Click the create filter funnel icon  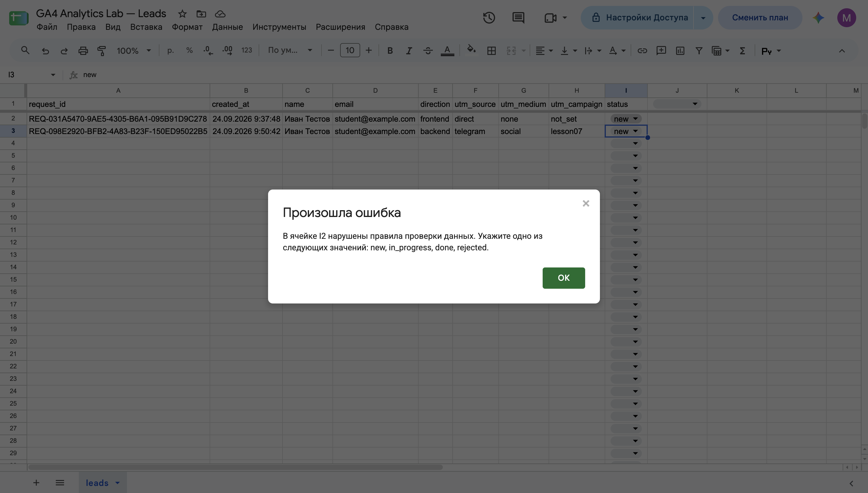click(x=699, y=51)
